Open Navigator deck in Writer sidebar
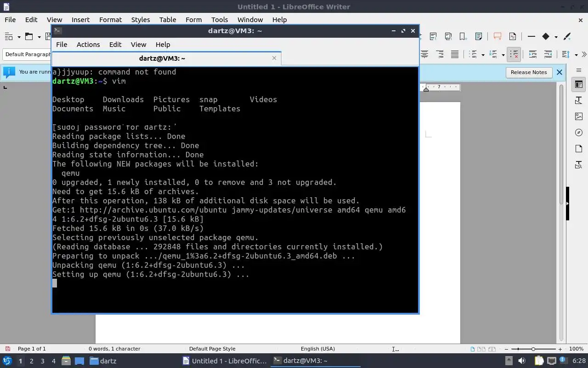Image resolution: width=588 pixels, height=368 pixels. [x=579, y=132]
